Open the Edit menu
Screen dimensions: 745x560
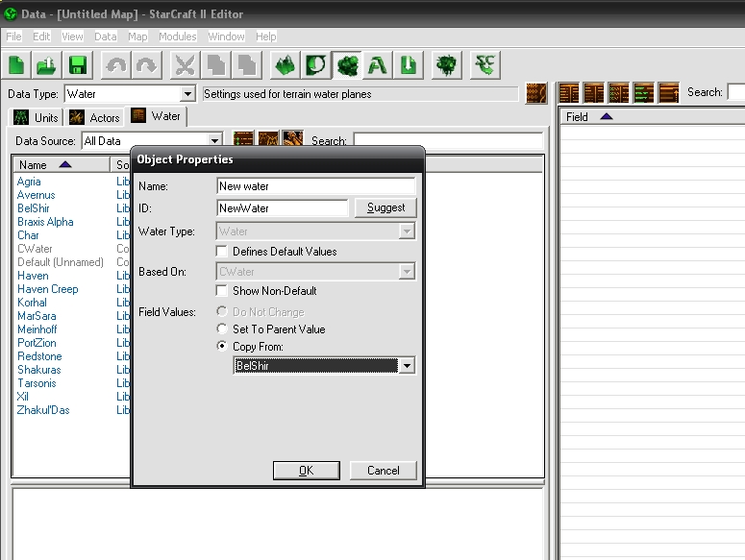tap(41, 37)
